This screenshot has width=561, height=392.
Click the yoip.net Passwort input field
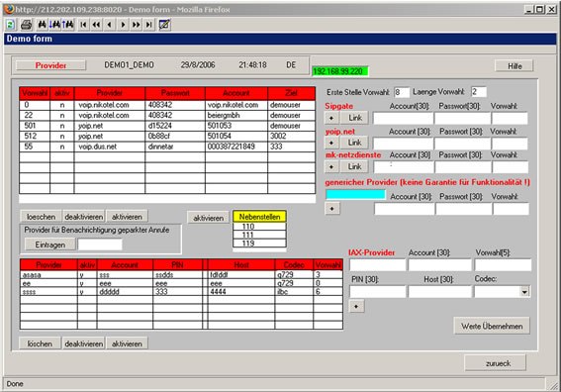pyautogui.click(x=463, y=144)
